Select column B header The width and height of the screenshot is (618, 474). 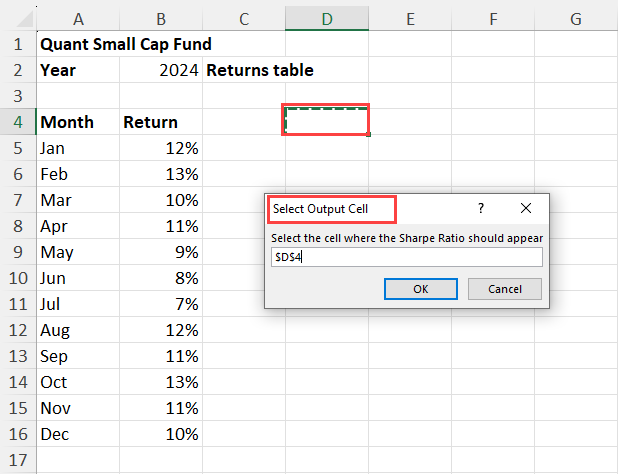[x=161, y=19]
